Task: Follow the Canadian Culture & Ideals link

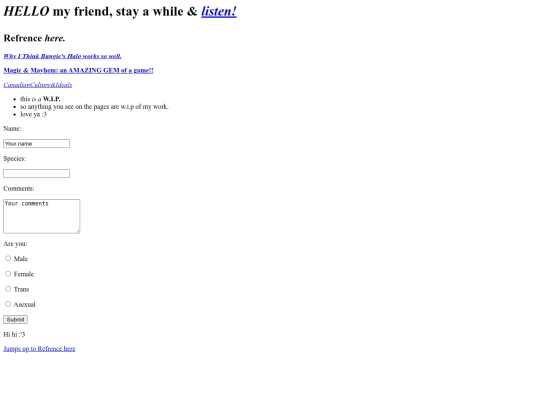Action: (38, 85)
